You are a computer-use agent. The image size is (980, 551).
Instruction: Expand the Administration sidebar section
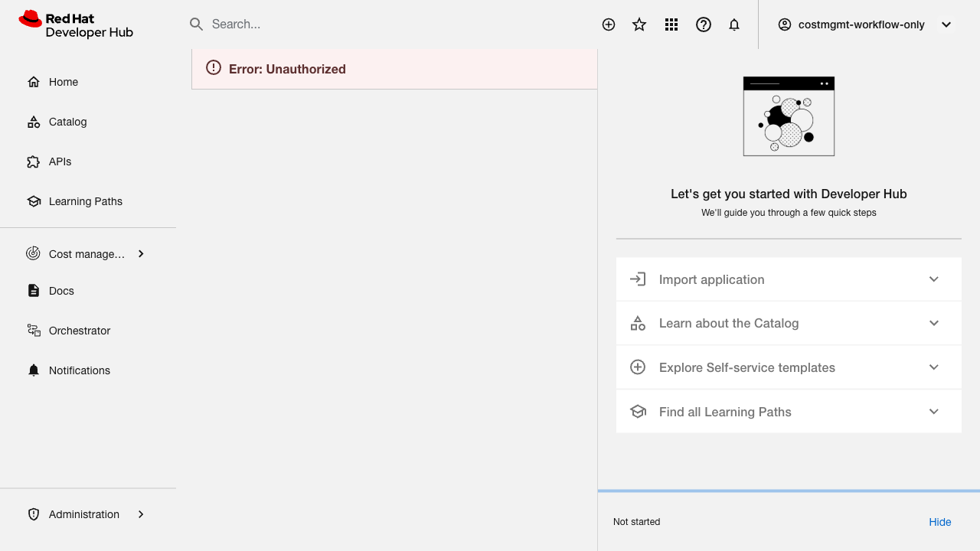[141, 514]
